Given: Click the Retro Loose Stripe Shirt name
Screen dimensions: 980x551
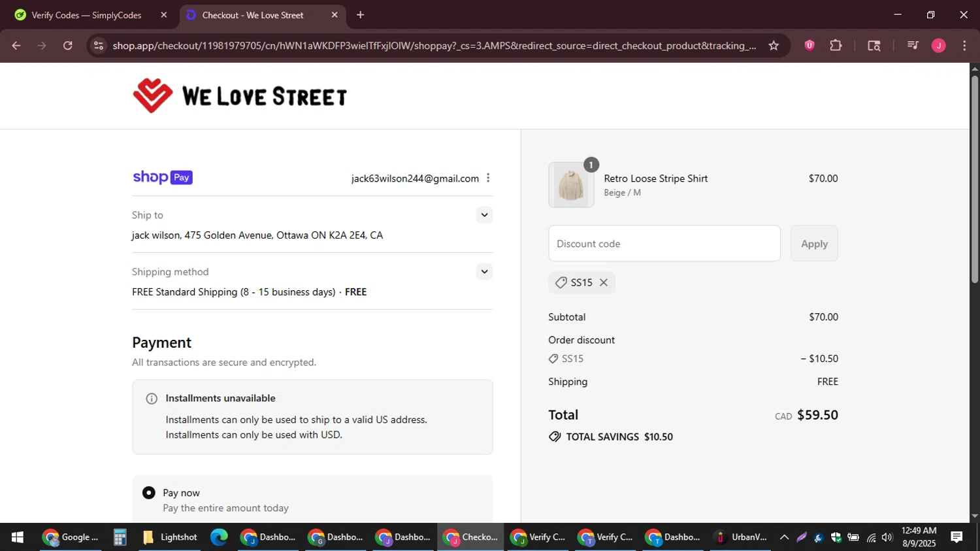Looking at the screenshot, I should click(656, 178).
